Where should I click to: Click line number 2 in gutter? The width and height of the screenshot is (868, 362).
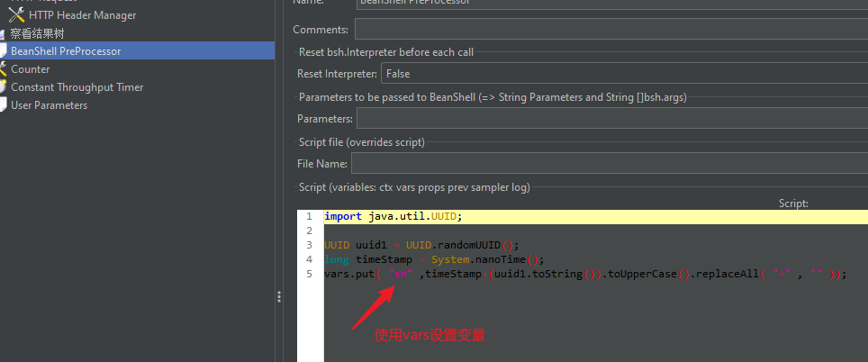click(x=309, y=231)
